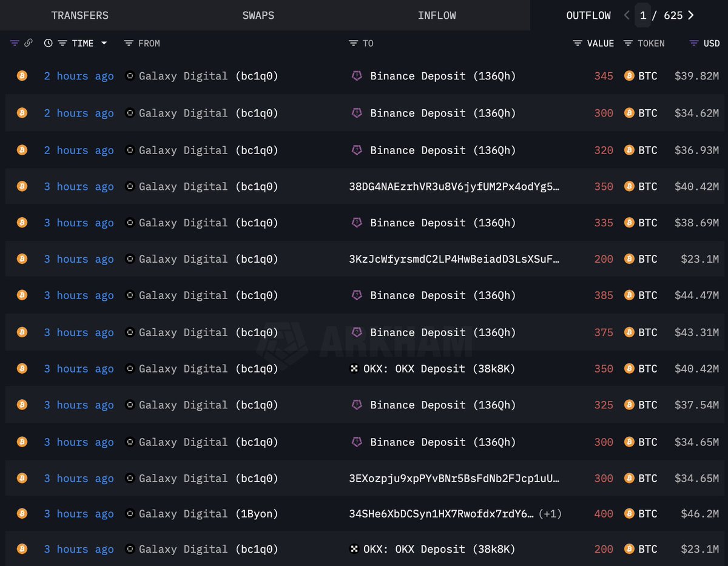
Task: Click Galaxy Digital logo in the $34.62M row
Action: pyautogui.click(x=129, y=113)
